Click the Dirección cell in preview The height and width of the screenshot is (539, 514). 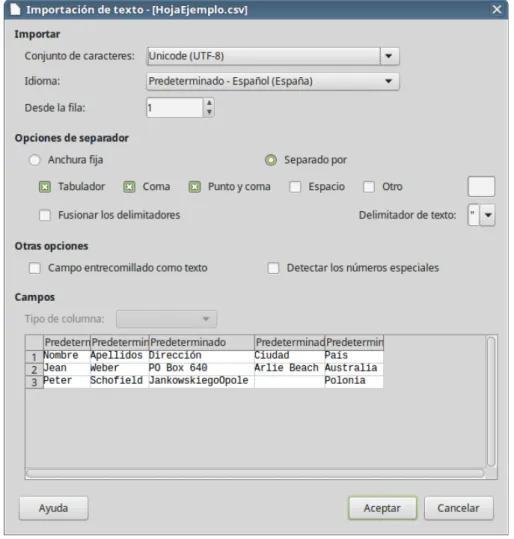point(202,356)
